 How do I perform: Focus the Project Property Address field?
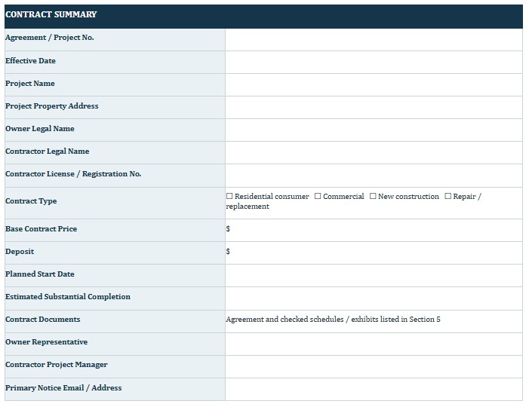point(374,108)
